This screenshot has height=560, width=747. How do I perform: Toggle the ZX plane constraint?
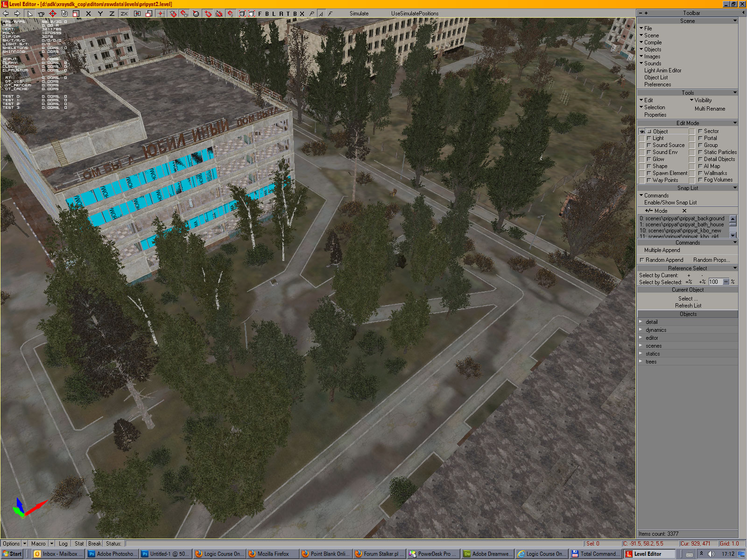tap(124, 14)
